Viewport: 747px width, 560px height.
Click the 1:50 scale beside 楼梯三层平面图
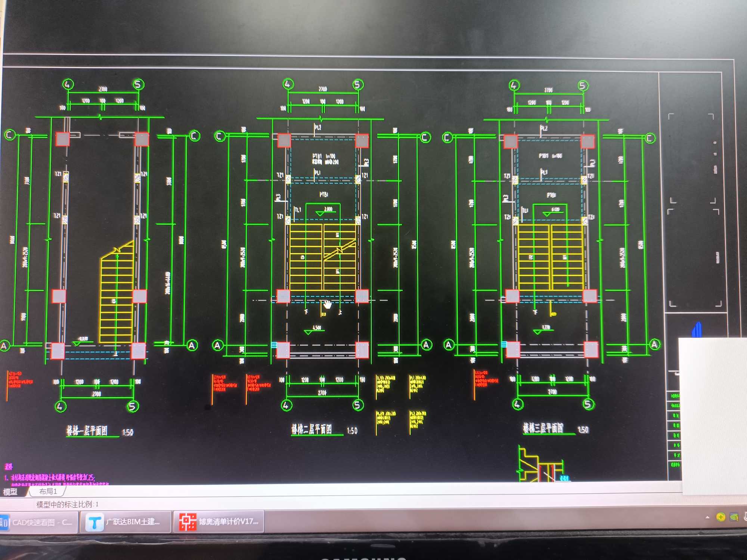583,430
